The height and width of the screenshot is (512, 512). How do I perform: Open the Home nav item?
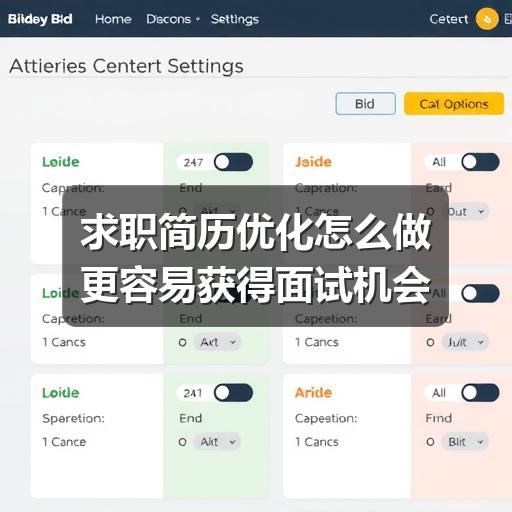click(x=113, y=19)
